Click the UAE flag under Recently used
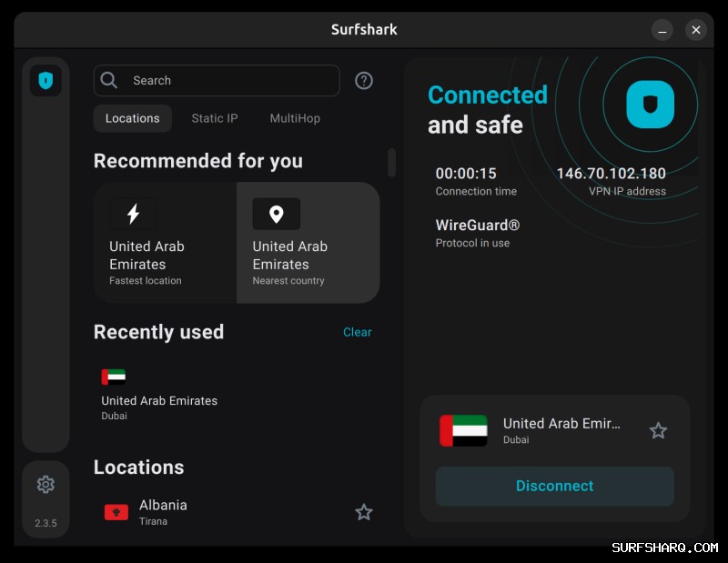The width and height of the screenshot is (728, 563). [114, 377]
